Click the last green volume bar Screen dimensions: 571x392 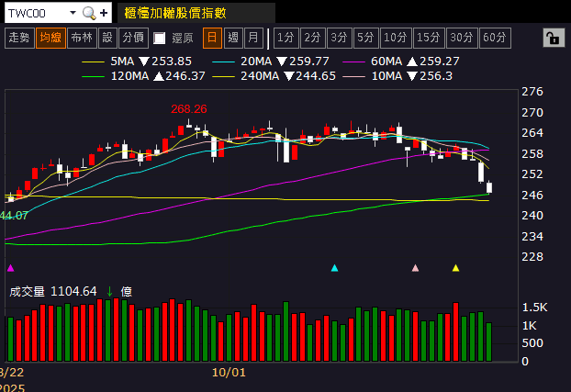[488, 342]
